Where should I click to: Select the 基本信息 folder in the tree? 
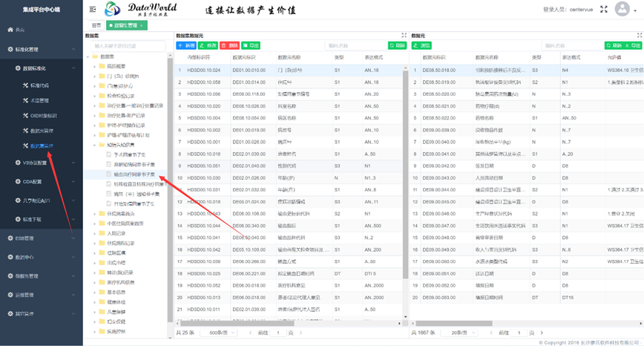tap(116, 292)
